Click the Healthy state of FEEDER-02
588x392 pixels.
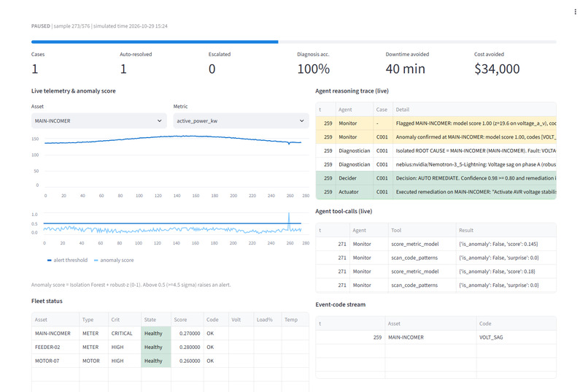pos(156,347)
